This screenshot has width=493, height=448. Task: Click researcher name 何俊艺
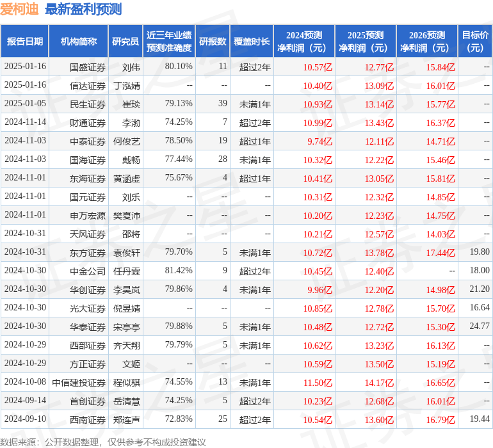tap(127, 141)
